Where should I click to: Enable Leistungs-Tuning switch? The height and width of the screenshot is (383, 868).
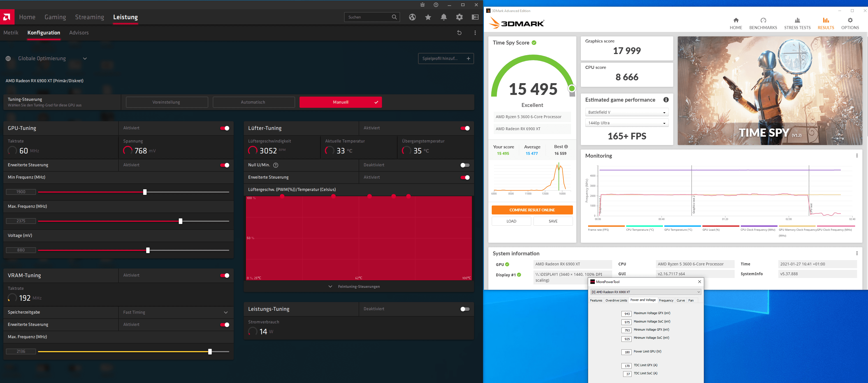tap(465, 309)
